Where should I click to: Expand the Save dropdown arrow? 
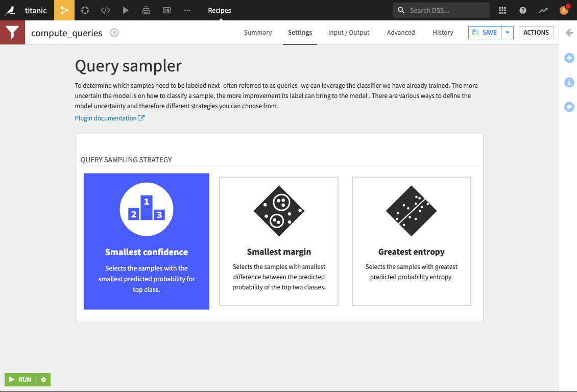pos(508,32)
